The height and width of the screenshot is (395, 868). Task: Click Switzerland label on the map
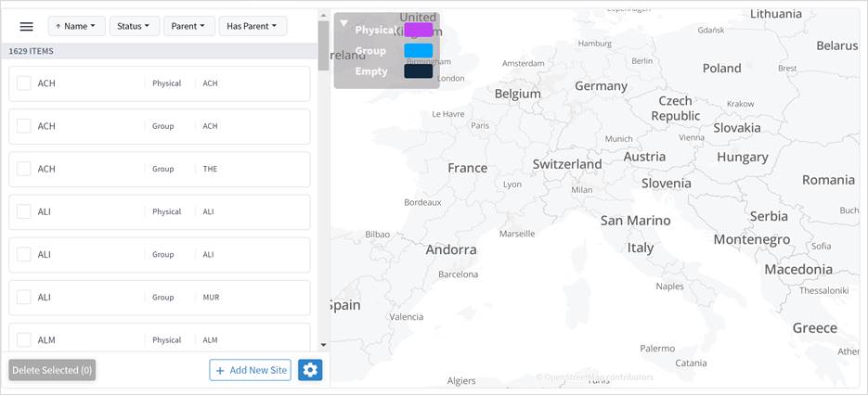tap(567, 164)
